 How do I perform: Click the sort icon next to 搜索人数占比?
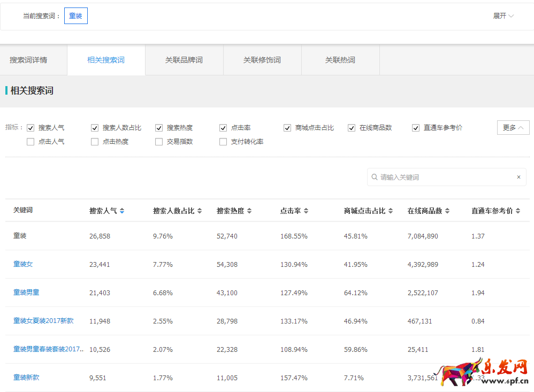(x=200, y=210)
